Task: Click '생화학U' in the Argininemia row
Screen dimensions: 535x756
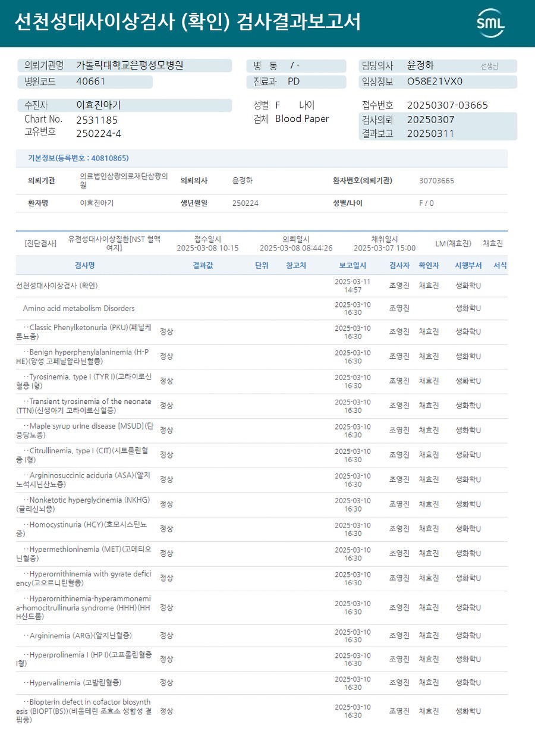Action: pos(468,636)
